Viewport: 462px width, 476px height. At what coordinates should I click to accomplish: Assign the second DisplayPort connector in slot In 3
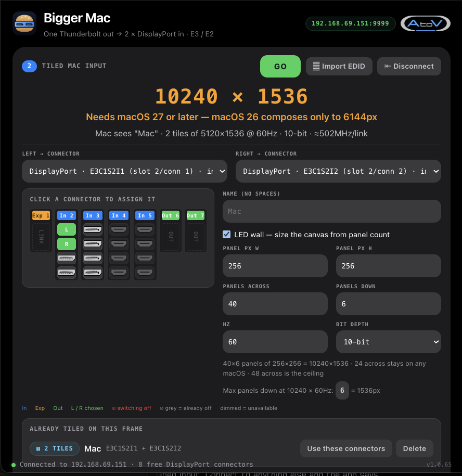click(x=93, y=244)
